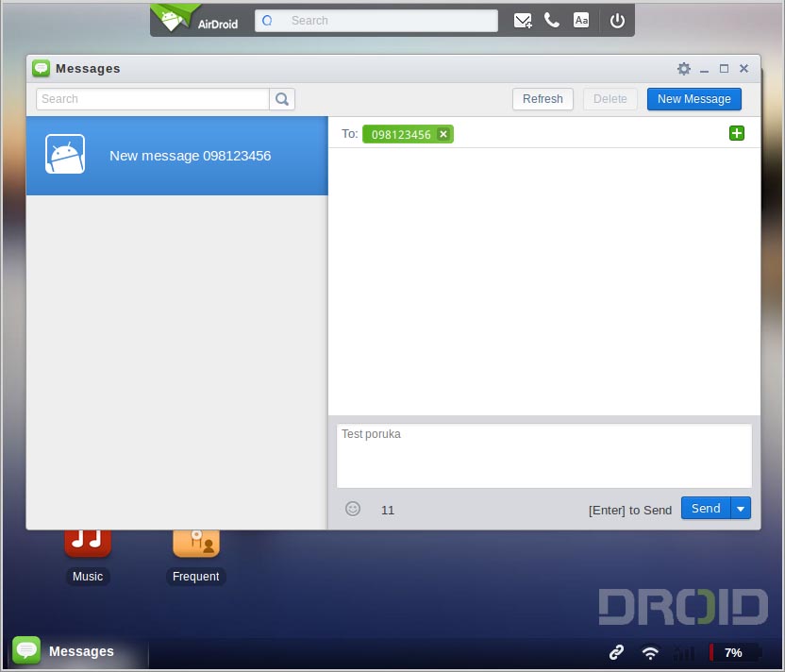The height and width of the screenshot is (672, 785).
Task: Open the Frequent contacts app icon
Action: click(195, 543)
